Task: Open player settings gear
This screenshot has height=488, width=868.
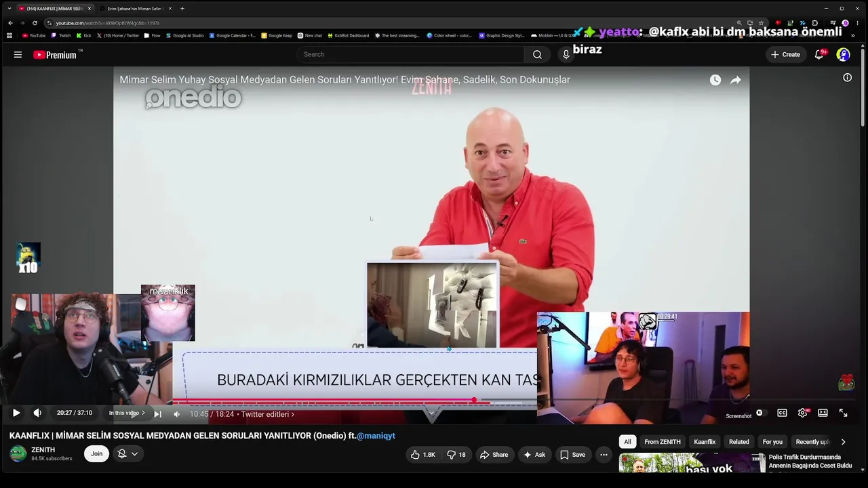Action: pos(803,413)
